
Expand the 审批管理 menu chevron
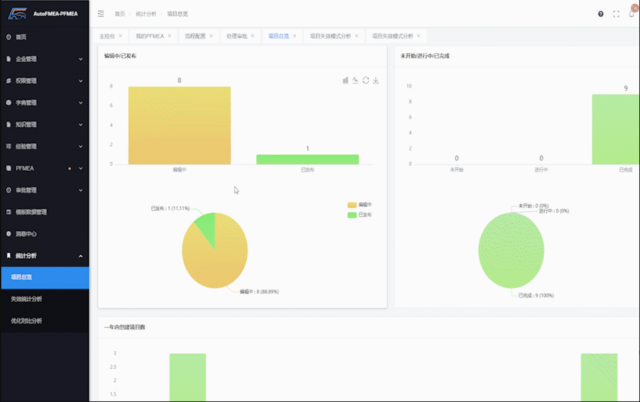click(x=80, y=190)
